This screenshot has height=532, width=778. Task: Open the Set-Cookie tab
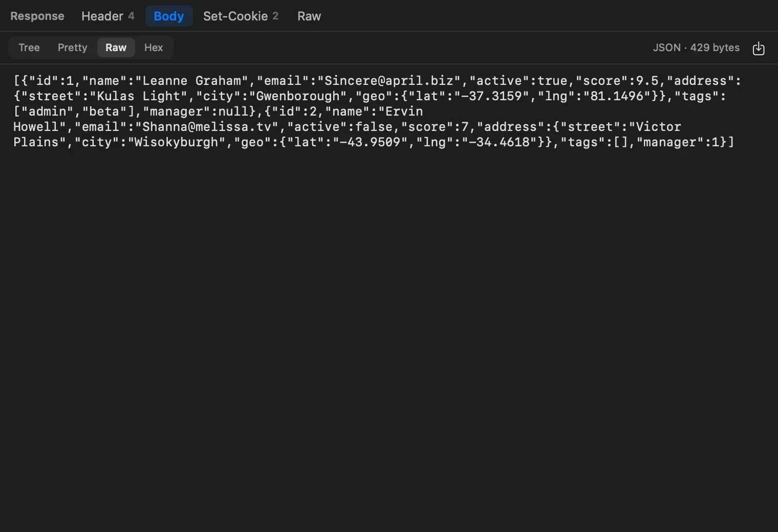241,16
